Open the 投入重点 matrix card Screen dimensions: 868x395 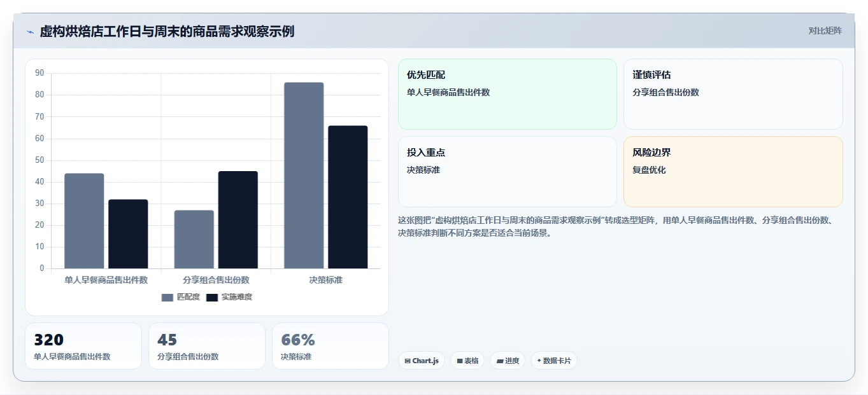click(x=508, y=172)
